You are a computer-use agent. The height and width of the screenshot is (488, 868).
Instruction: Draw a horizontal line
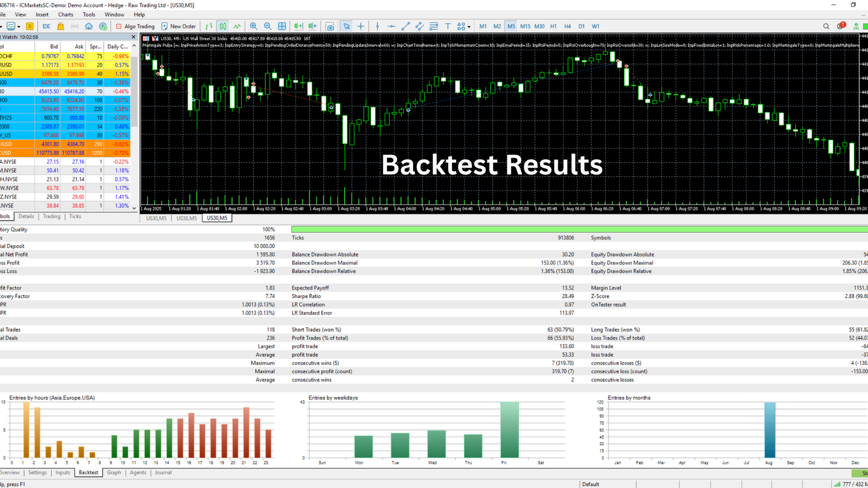click(392, 26)
